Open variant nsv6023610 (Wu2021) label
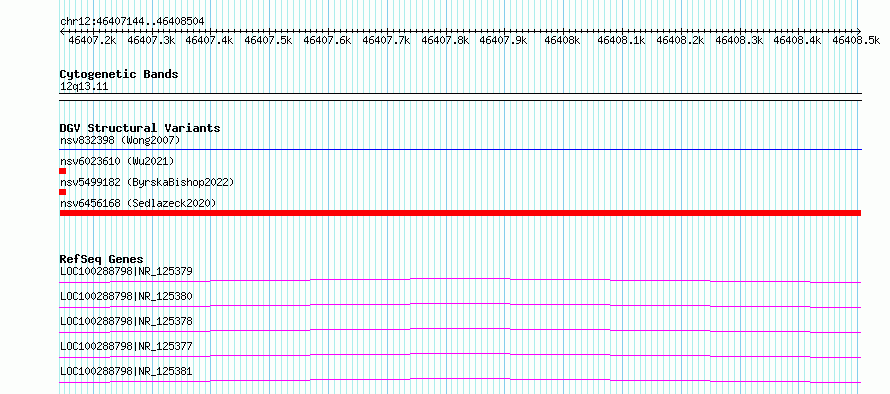 point(117,161)
